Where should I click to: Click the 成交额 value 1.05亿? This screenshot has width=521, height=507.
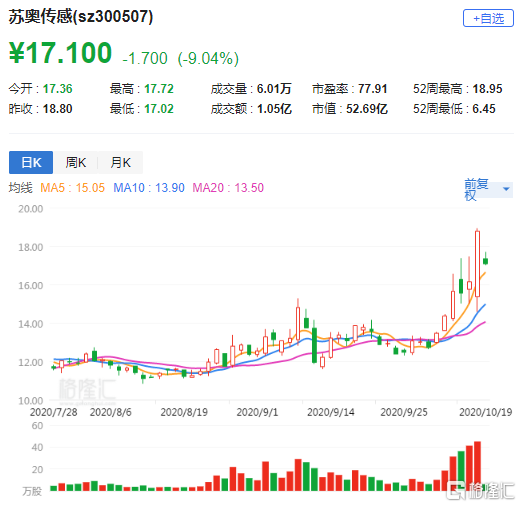point(274,109)
